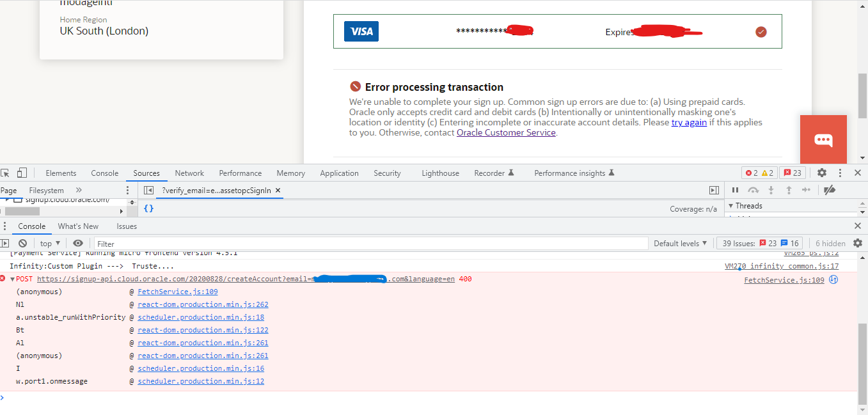Click the Step into debugger icon
868x415 pixels.
(x=771, y=190)
